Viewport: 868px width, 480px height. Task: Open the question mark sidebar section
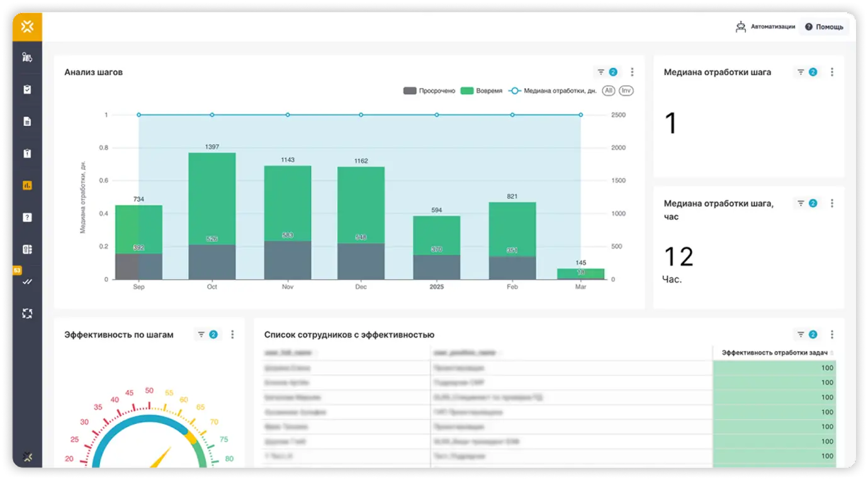(x=27, y=218)
